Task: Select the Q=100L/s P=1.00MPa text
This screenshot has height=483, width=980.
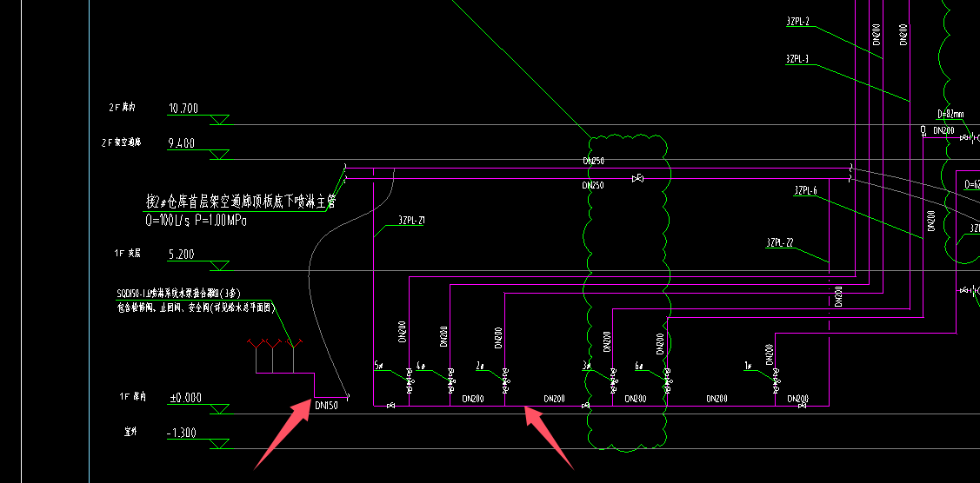Action: [x=196, y=220]
